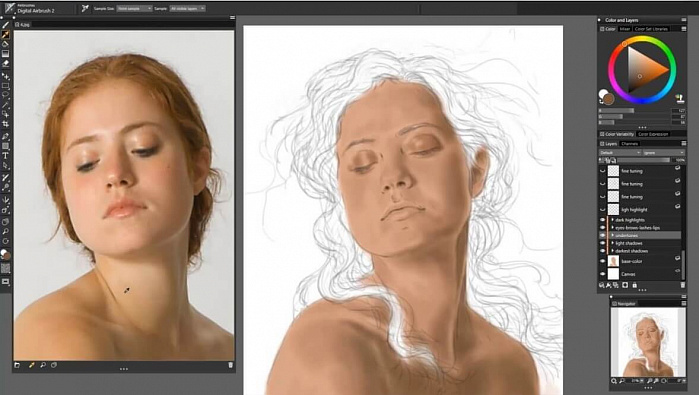The image size is (699, 395).
Task: Open the Sample layers dropdown in property bar
Action: 187,8
